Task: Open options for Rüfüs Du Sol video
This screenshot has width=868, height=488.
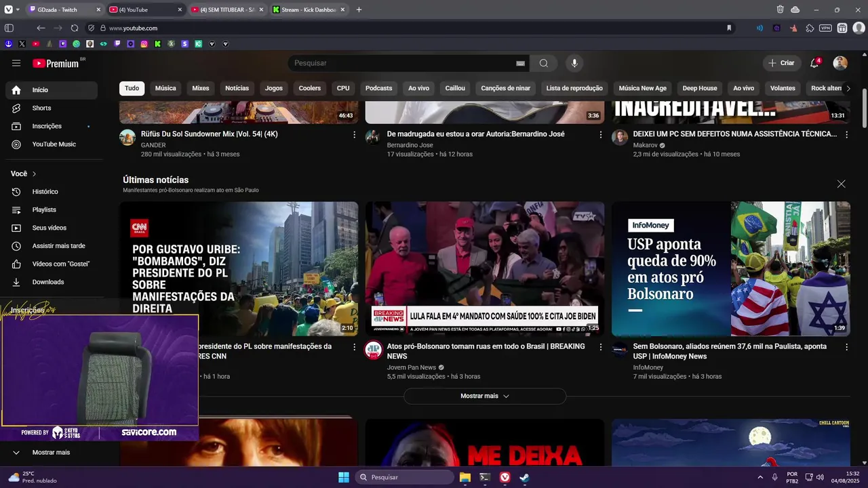Action: 354,135
